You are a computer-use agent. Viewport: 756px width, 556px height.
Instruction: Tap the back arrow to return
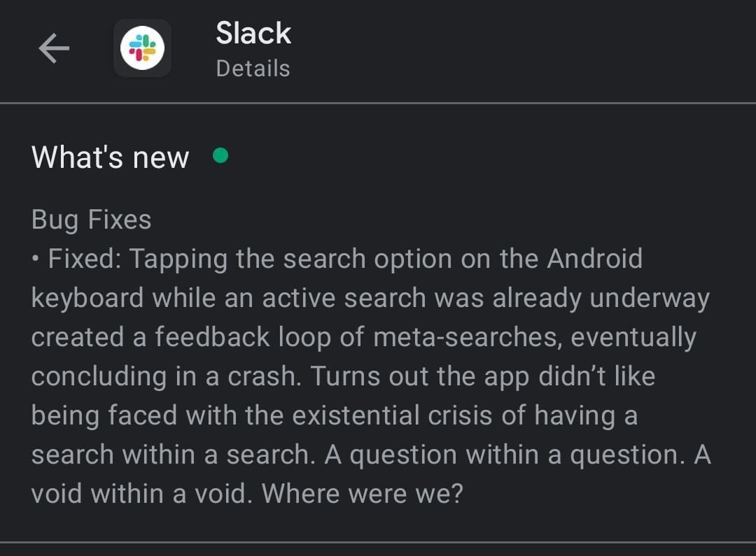54,48
